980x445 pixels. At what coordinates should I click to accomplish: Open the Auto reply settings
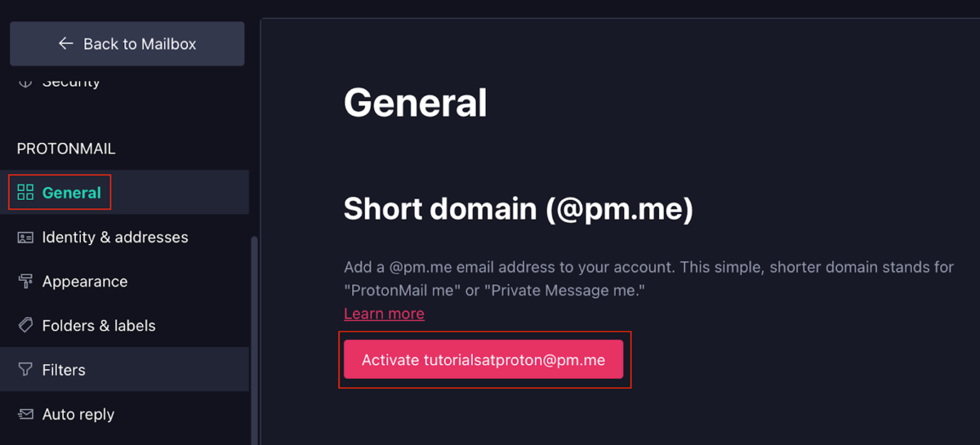pos(78,415)
